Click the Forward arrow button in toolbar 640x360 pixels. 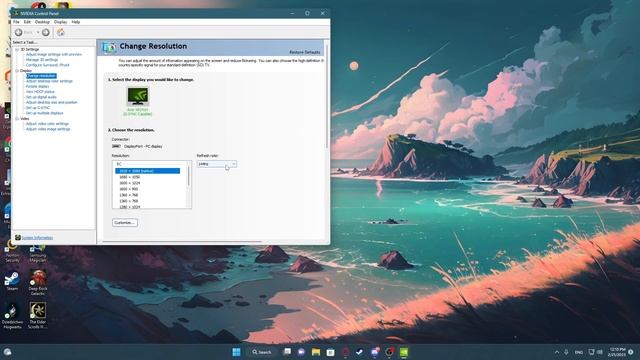click(x=46, y=32)
